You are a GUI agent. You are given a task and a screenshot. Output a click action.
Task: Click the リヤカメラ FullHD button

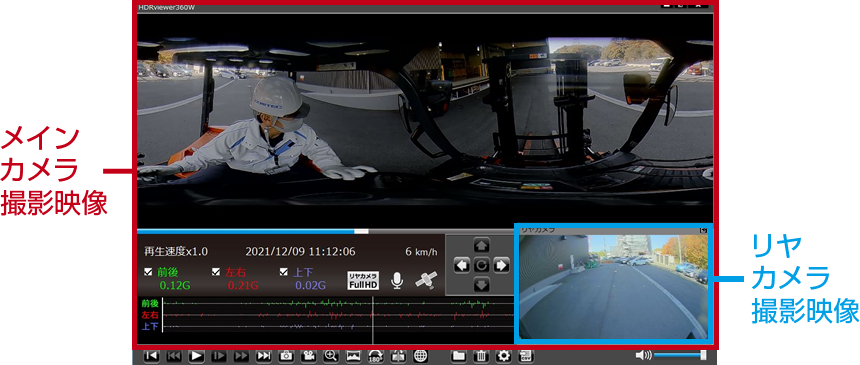tap(363, 280)
